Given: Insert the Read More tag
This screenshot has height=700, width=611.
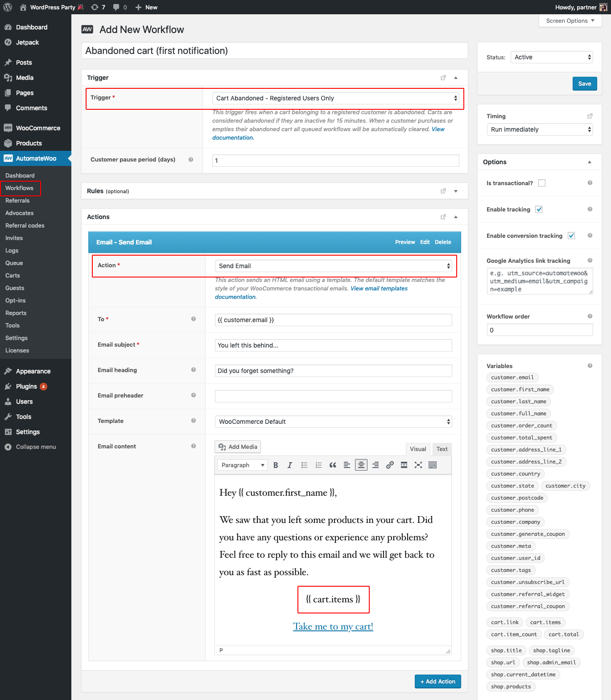Looking at the screenshot, I should pyautogui.click(x=404, y=465).
